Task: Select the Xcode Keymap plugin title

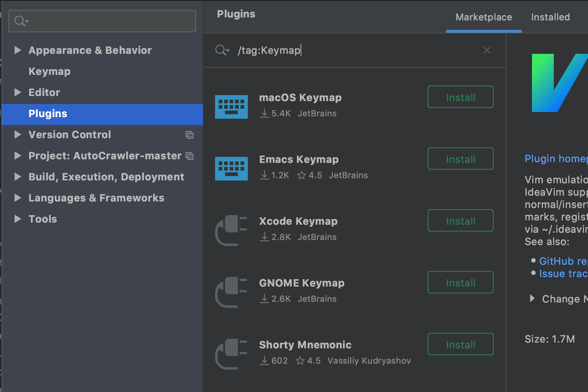Action: [298, 221]
